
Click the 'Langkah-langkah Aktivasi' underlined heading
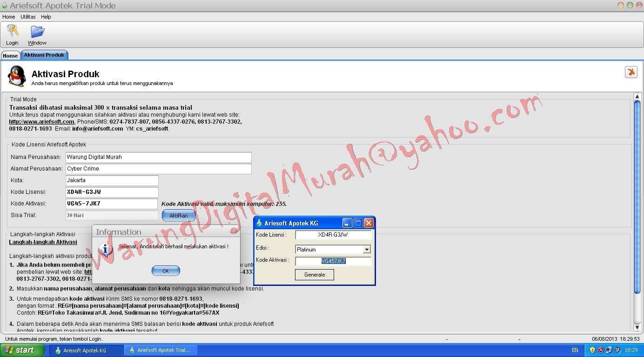[43, 242]
